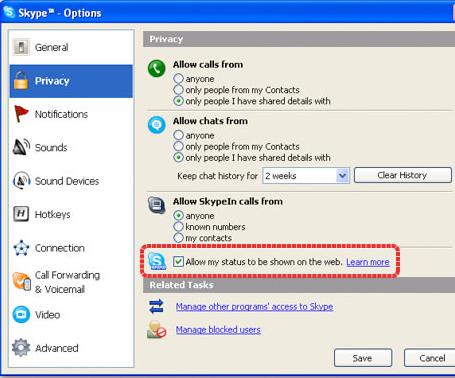Go to Sounds settings
455x378 pixels.
(71, 147)
